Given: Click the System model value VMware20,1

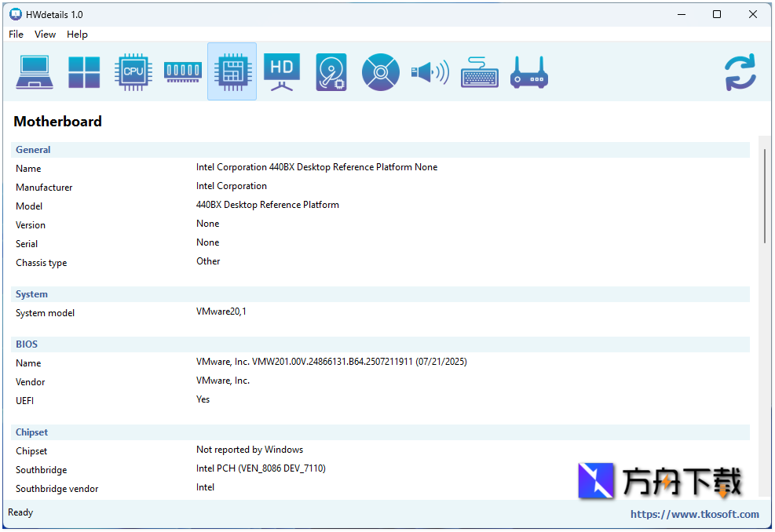Looking at the screenshot, I should 221,312.
